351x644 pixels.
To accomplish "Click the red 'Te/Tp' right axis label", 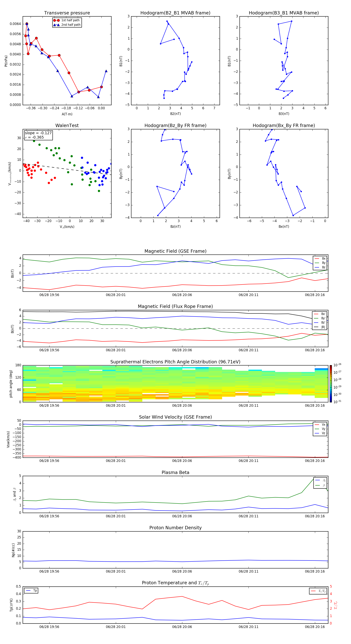I will click(336, 605).
